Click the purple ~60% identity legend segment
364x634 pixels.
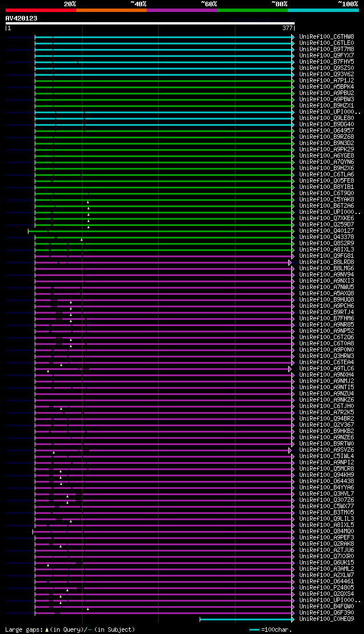(x=182, y=10)
